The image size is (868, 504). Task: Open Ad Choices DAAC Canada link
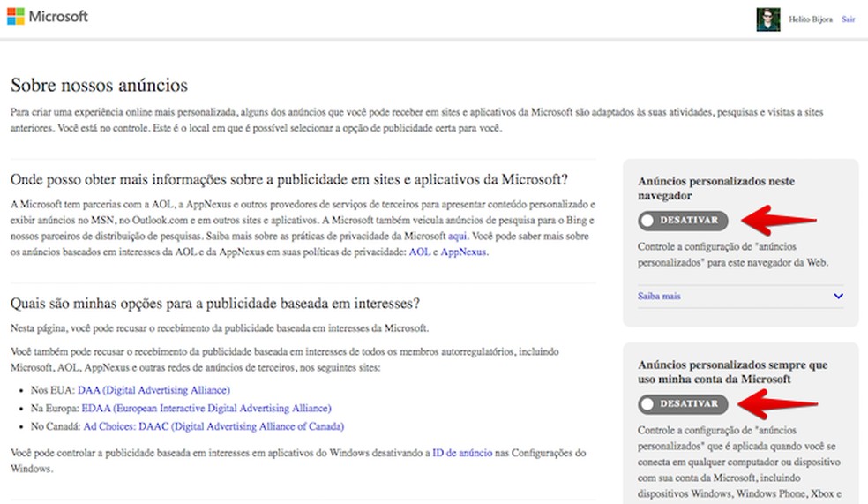(213, 427)
